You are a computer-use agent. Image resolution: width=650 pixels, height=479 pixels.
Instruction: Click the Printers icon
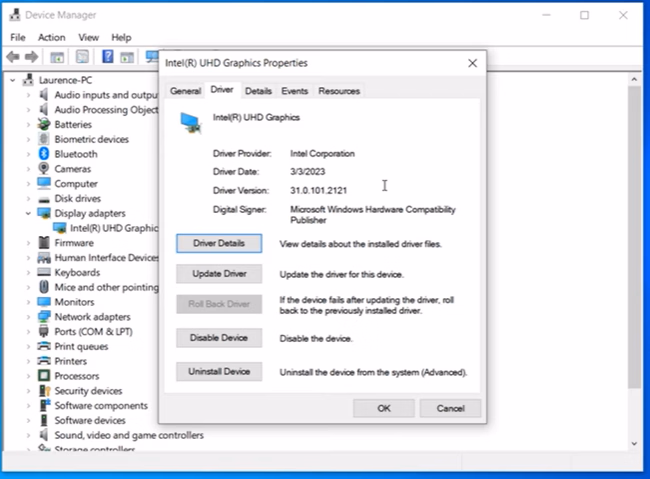click(44, 361)
